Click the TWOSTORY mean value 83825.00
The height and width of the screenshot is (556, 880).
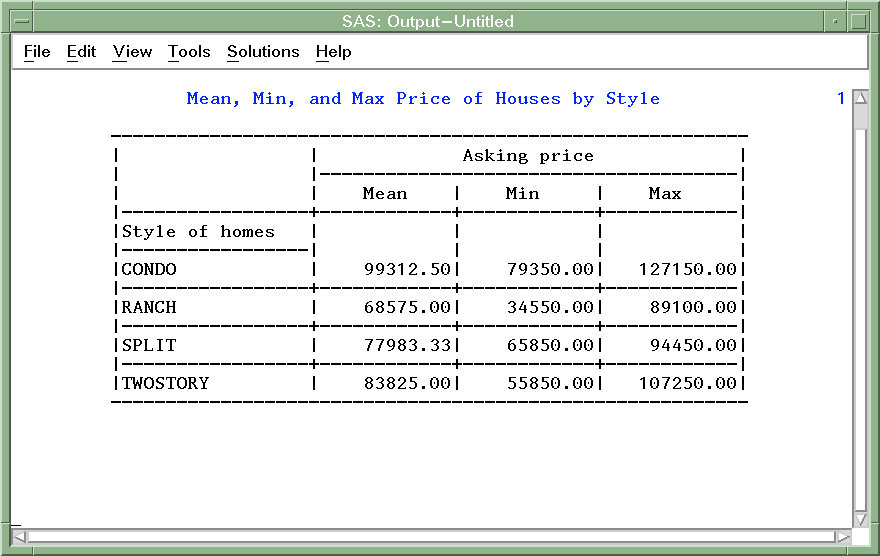point(405,383)
